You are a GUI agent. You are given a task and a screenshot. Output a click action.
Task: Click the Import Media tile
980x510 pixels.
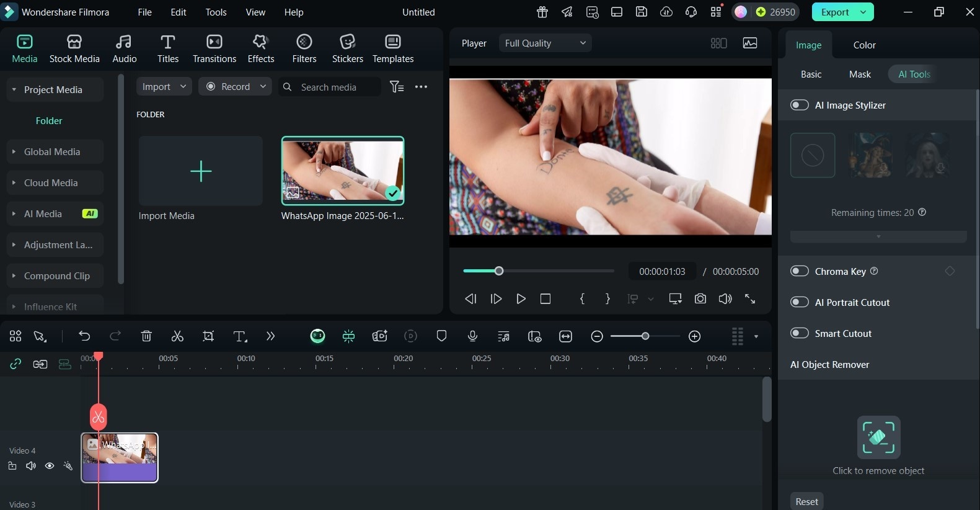[201, 171]
